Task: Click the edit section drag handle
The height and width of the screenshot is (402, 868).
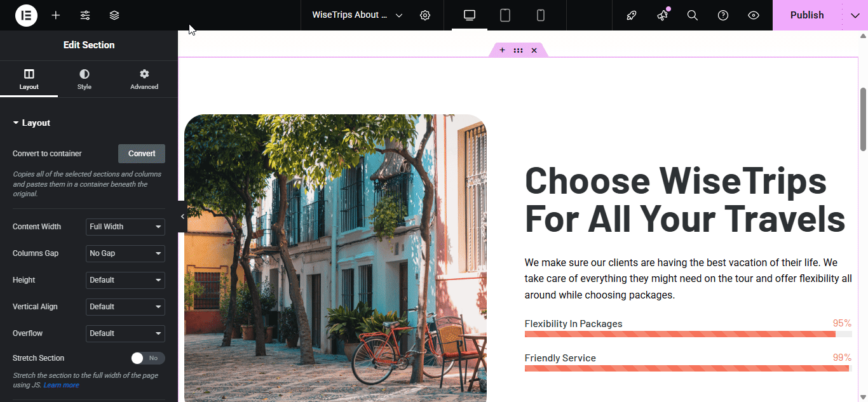Action: point(518,50)
